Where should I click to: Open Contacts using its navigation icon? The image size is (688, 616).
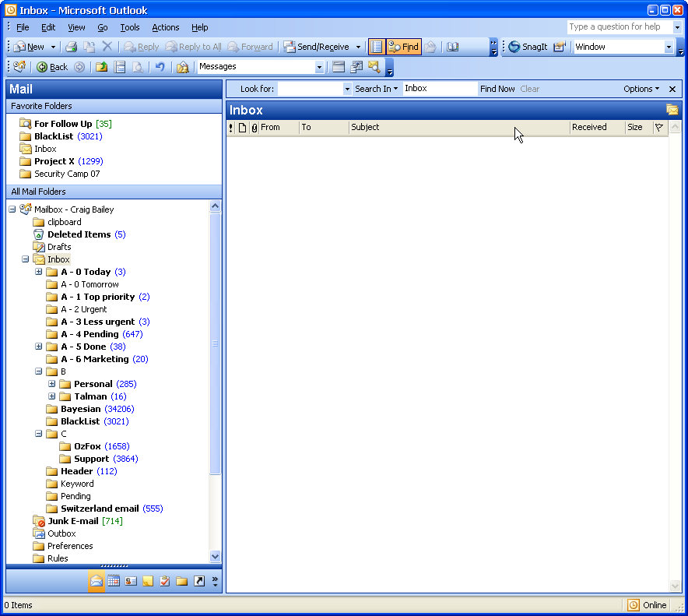pos(131,580)
